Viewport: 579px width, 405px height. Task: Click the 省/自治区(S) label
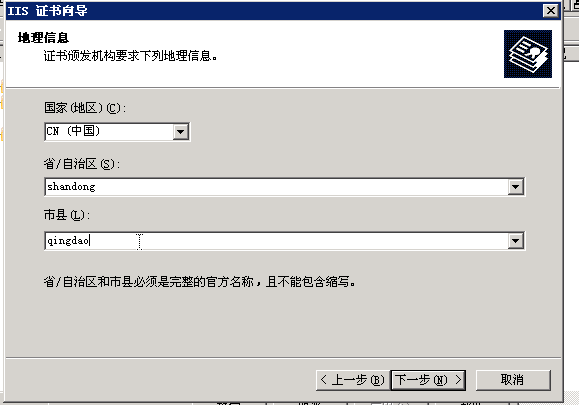tap(82, 164)
